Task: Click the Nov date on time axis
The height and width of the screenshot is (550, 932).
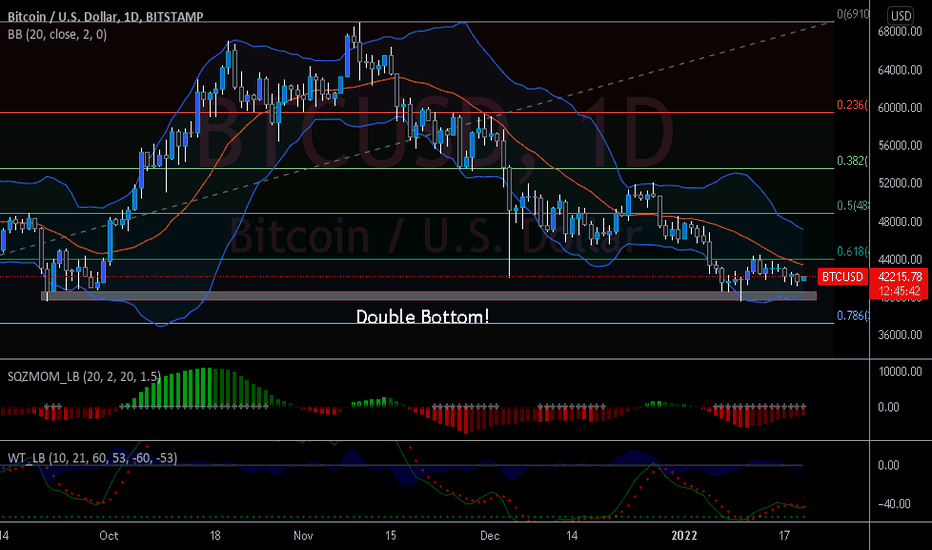Action: click(303, 536)
